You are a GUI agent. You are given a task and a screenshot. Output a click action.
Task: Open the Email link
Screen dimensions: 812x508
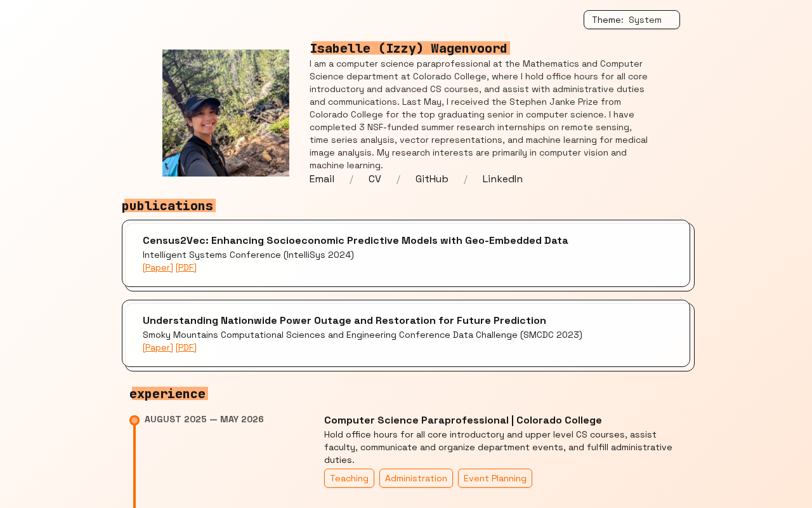tap(322, 179)
